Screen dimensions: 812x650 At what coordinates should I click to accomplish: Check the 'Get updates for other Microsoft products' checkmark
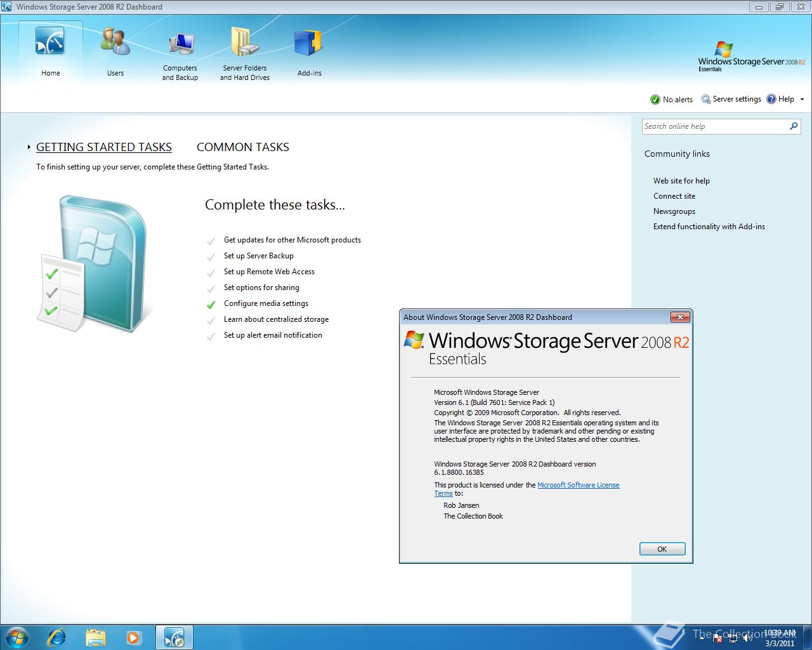coord(211,241)
